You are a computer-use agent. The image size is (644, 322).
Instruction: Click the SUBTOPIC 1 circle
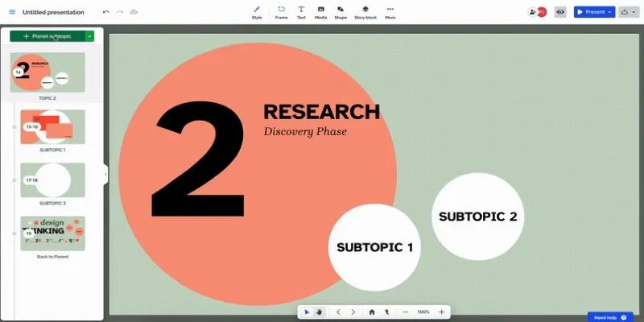374,247
